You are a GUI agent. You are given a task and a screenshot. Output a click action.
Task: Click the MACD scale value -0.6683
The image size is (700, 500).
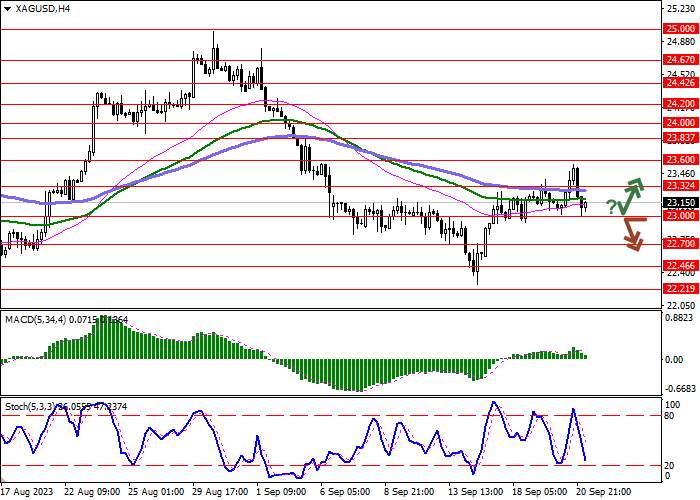pyautogui.click(x=679, y=389)
